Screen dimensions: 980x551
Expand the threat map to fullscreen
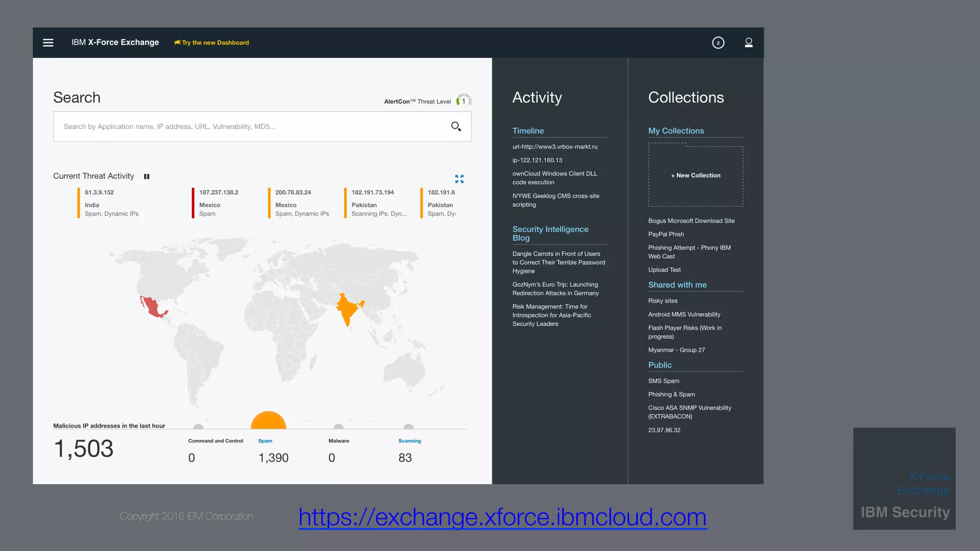[459, 179]
